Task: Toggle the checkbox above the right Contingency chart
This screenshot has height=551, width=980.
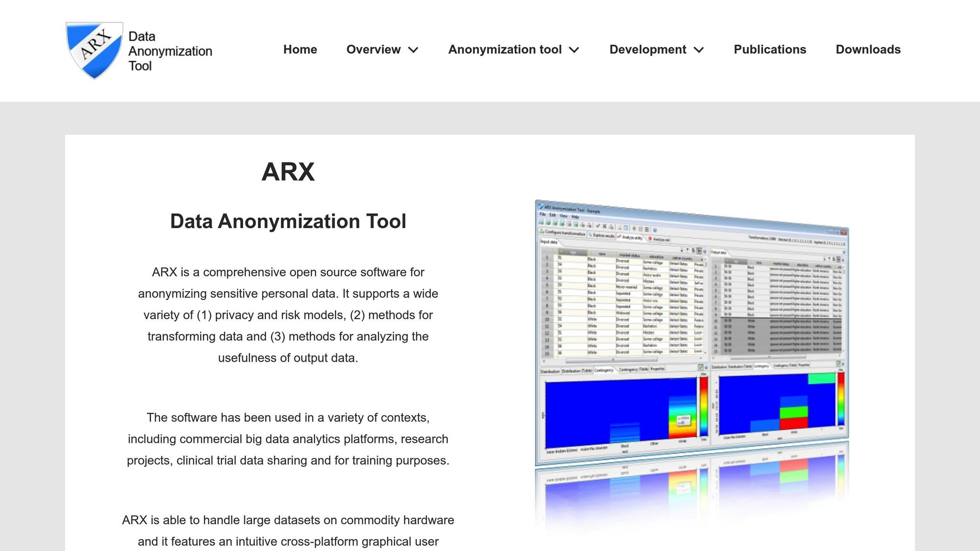Action: pyautogui.click(x=837, y=364)
